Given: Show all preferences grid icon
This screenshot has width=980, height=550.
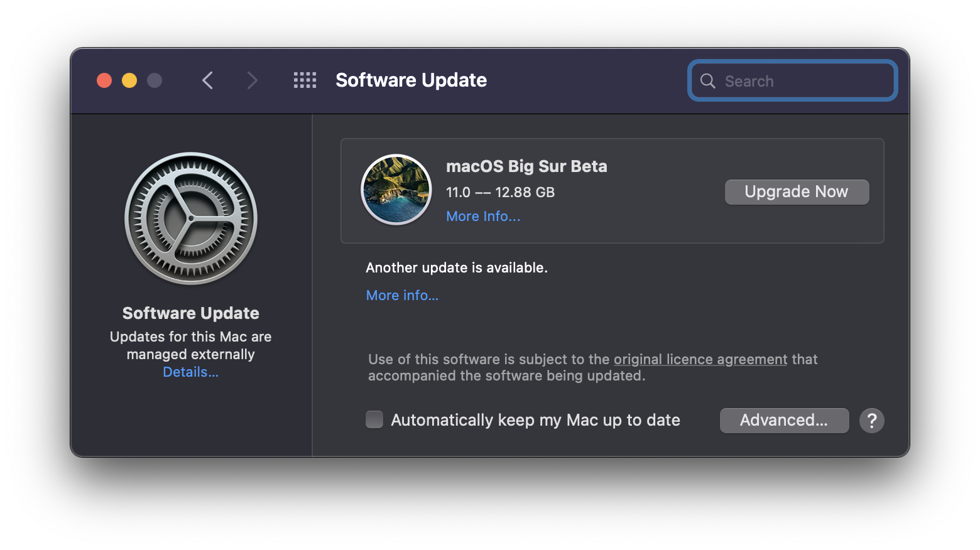Looking at the screenshot, I should [305, 80].
